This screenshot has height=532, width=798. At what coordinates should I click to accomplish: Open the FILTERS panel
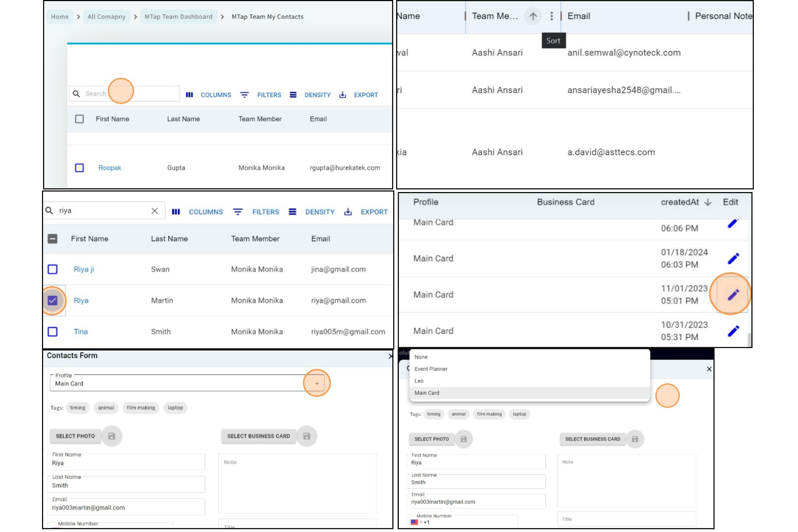click(269, 95)
